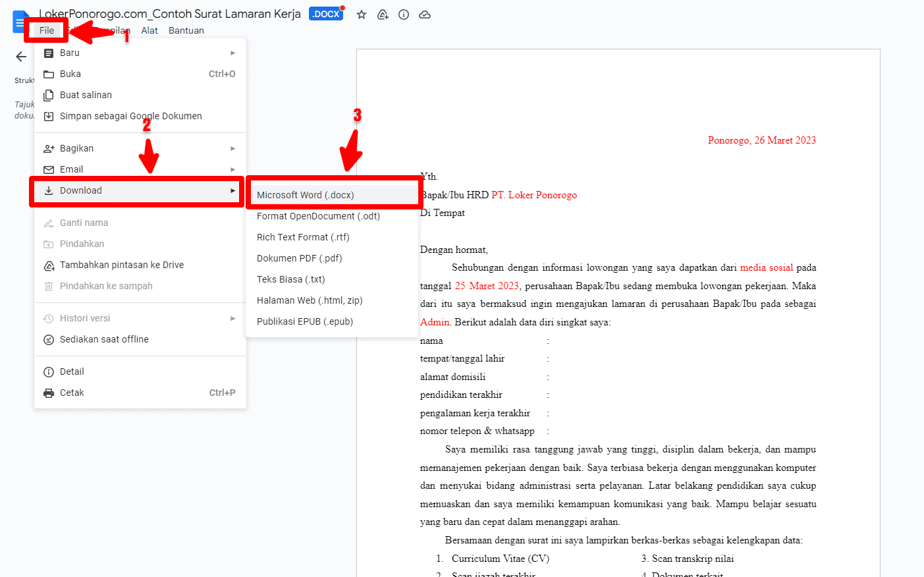Download as Format OpenDocument (.odt)
Viewport: 924px width, 577px height.
333,216
